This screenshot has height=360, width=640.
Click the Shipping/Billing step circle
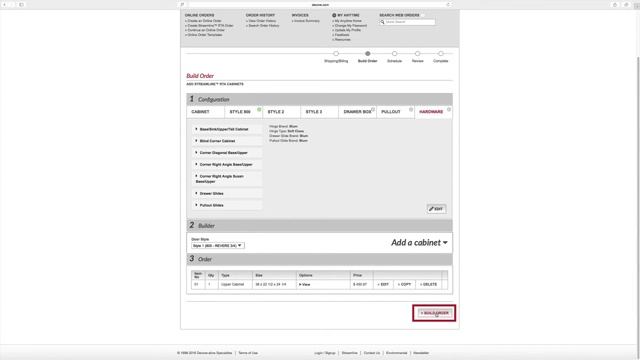click(336, 53)
